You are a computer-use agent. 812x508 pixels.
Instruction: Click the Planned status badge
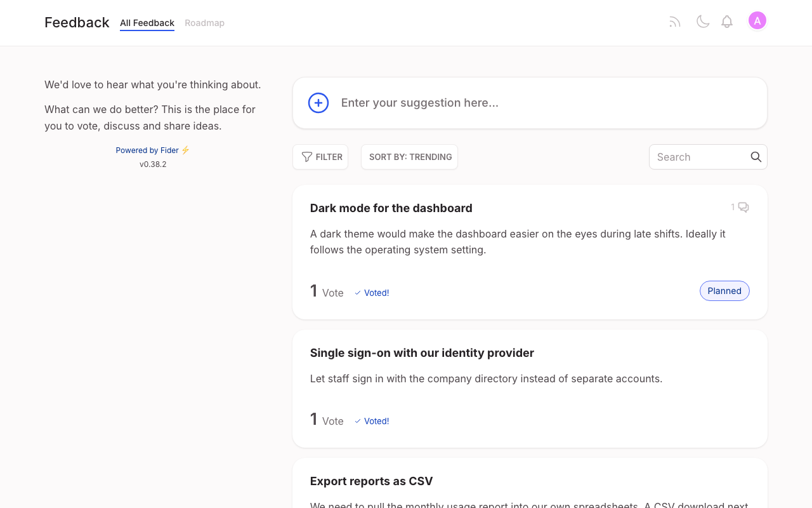point(724,291)
